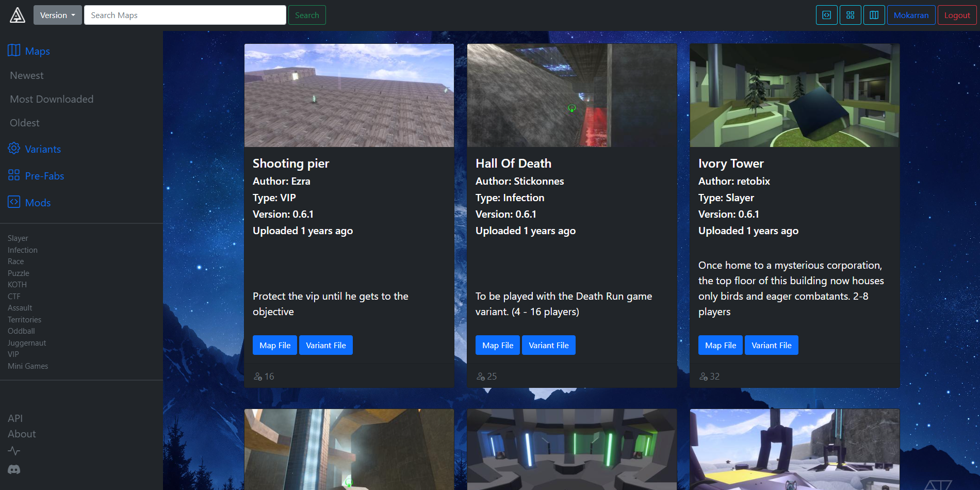Screen dimensions: 980x490
Task: Select the Variants gear icon
Action: (14, 149)
